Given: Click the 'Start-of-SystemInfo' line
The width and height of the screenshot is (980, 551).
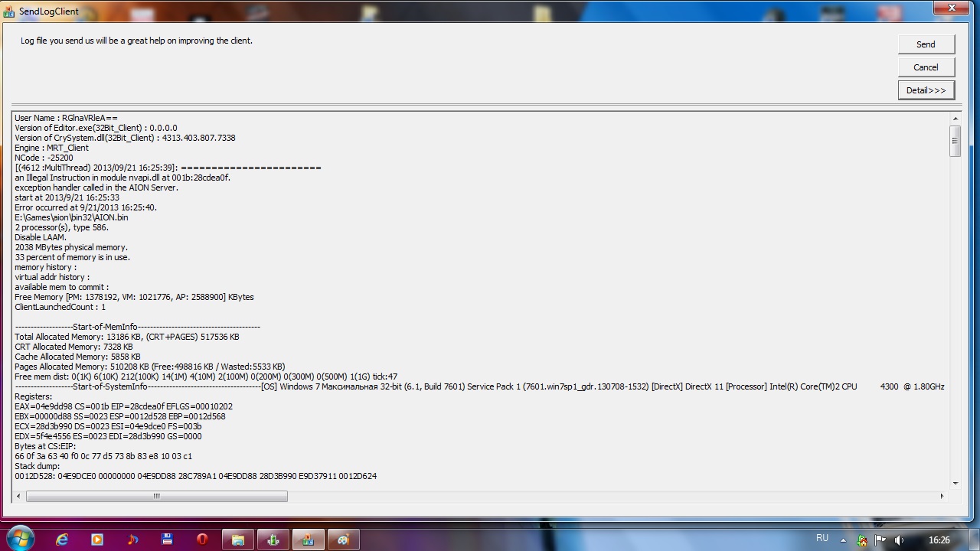Looking at the screenshot, I should pos(479,386).
